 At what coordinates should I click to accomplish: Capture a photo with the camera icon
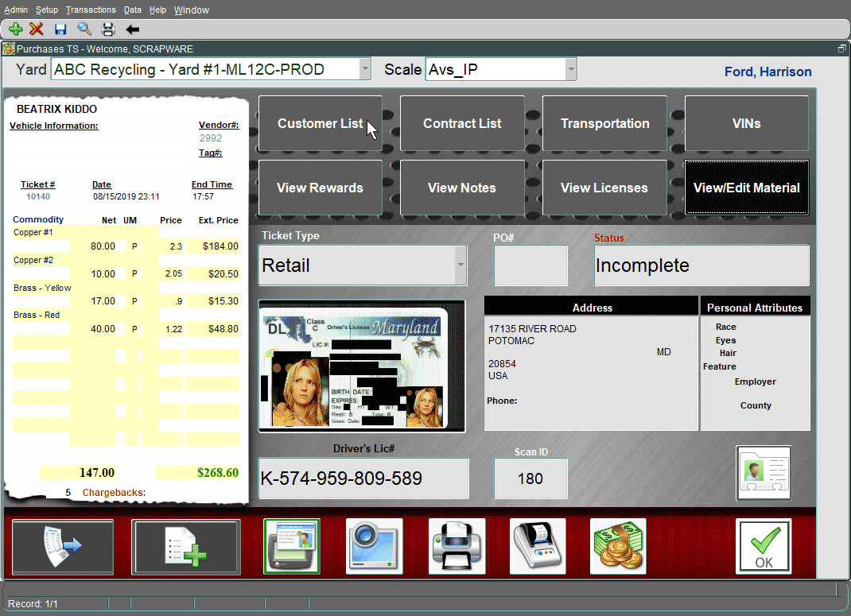click(374, 546)
